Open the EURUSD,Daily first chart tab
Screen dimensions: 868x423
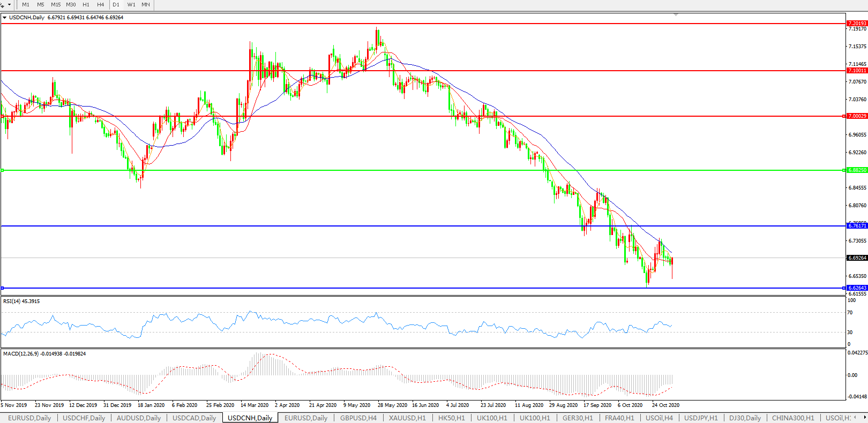(29, 418)
